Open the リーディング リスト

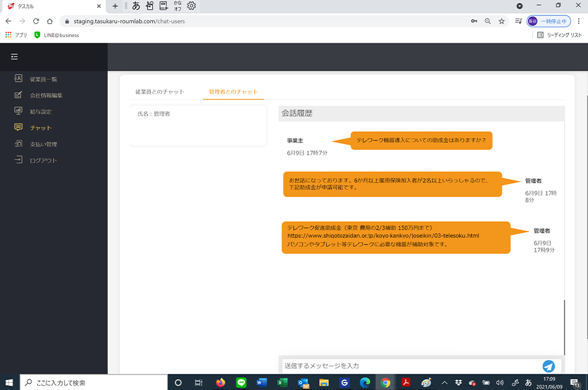tap(560, 35)
